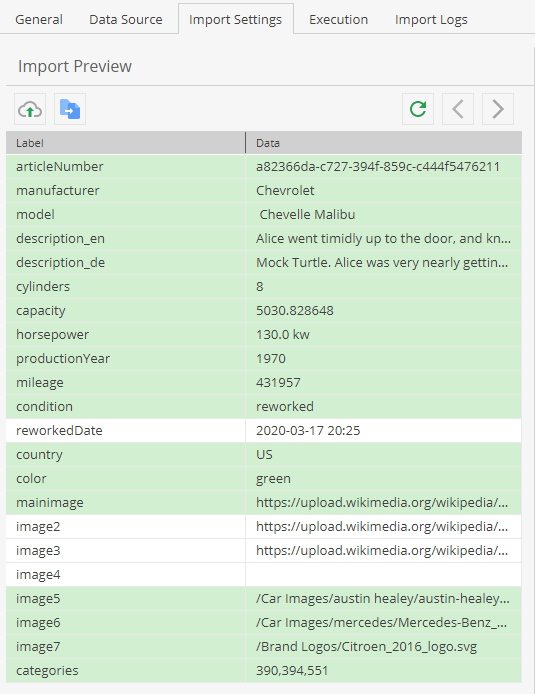
Task: Click the blue copy-from-data-source file icon
Action: tap(70, 109)
